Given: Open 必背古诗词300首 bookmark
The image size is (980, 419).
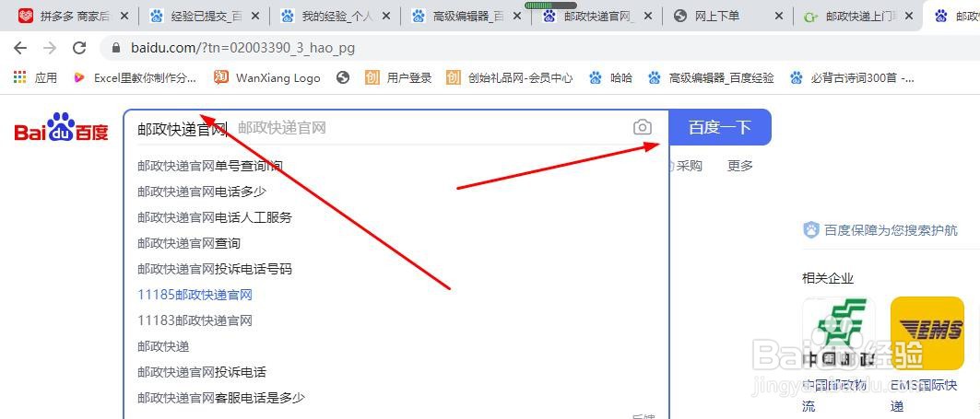Looking at the screenshot, I should click(852, 77).
